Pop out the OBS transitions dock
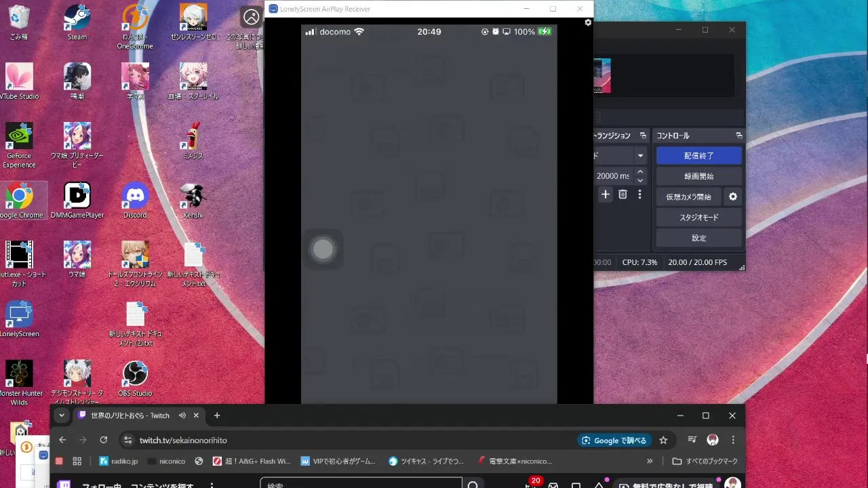 (643, 136)
